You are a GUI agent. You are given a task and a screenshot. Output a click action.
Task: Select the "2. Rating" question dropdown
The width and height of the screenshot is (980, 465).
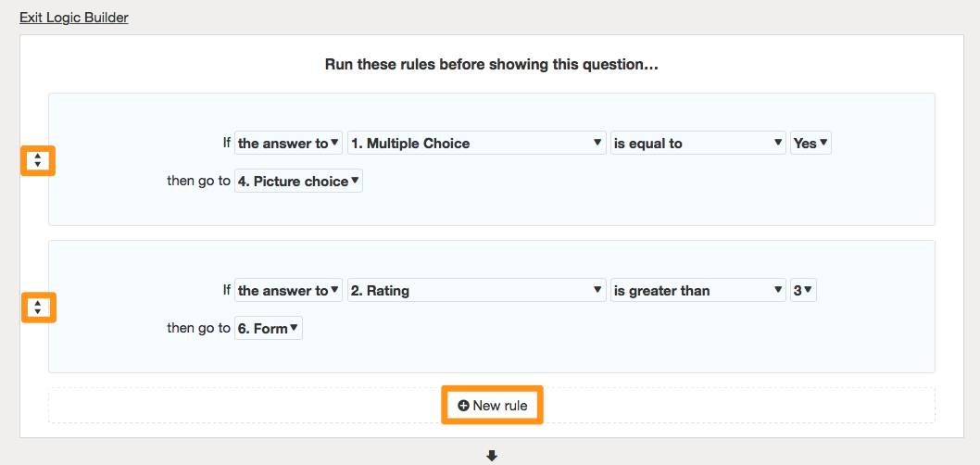pyautogui.click(x=476, y=291)
